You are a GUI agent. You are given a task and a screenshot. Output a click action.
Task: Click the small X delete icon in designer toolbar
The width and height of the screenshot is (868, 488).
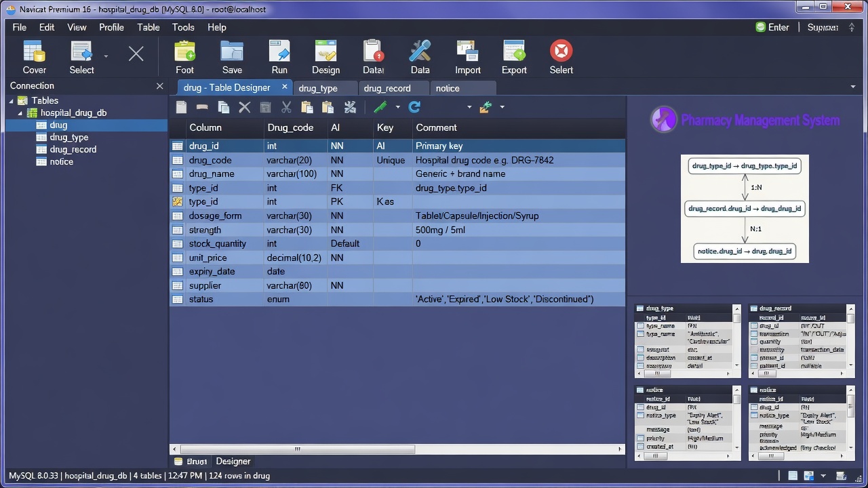click(x=245, y=107)
